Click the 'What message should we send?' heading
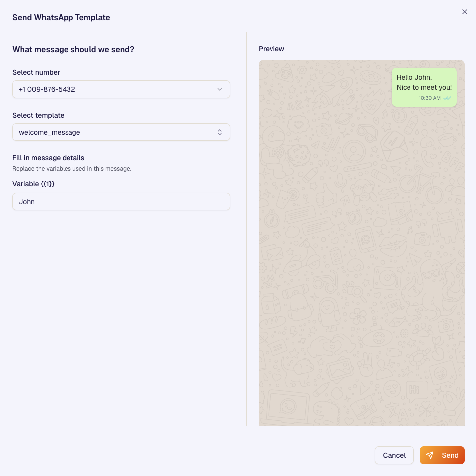The width and height of the screenshot is (476, 476). tap(73, 49)
